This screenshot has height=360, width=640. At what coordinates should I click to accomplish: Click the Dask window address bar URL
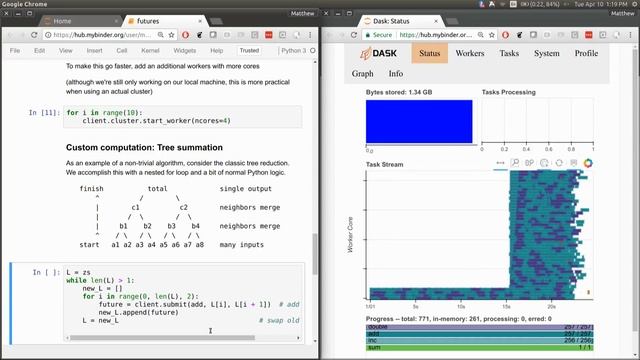pyautogui.click(x=436, y=35)
